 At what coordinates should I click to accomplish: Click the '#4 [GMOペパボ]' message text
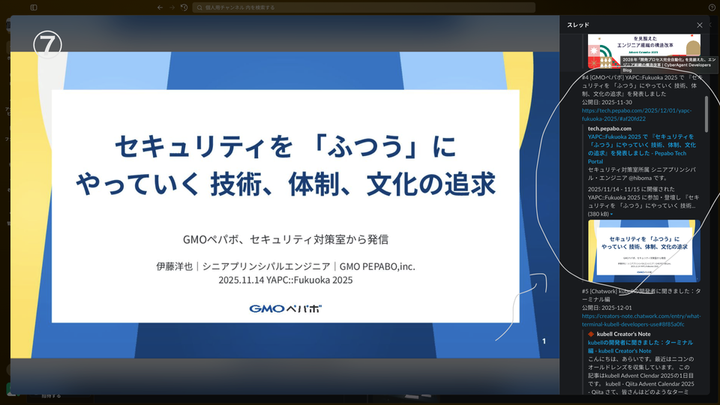click(639, 85)
